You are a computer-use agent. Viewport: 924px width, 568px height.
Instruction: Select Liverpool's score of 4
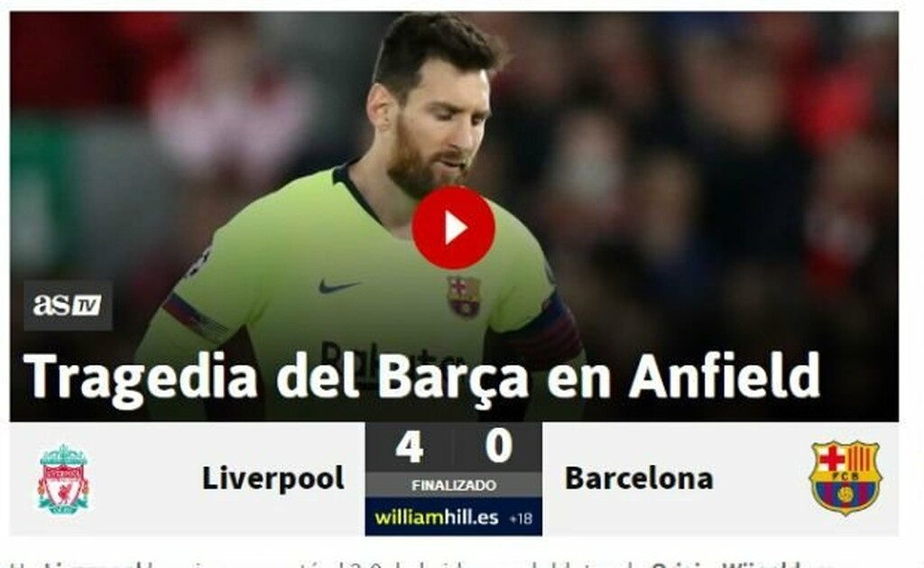pos(410,446)
